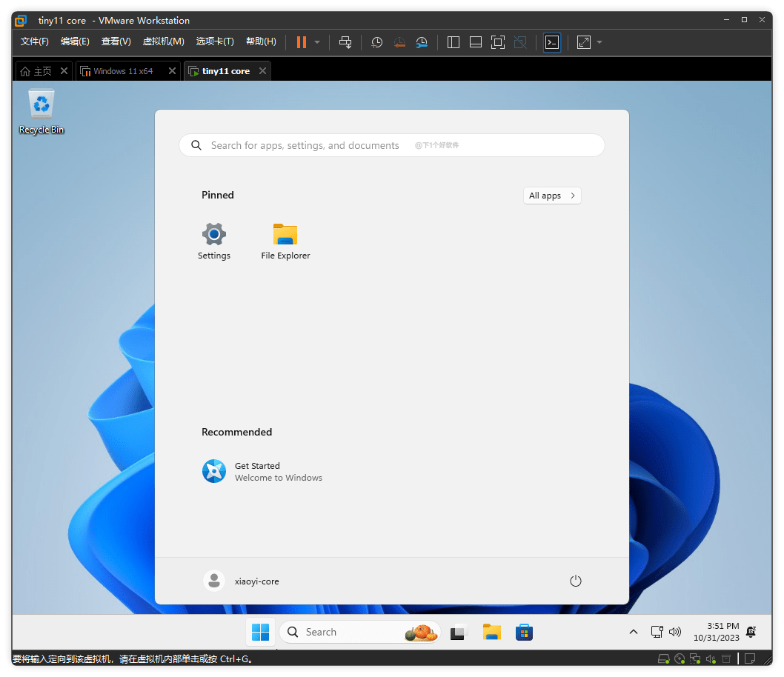Switch to the Windows 11 x64 tab

(x=122, y=70)
